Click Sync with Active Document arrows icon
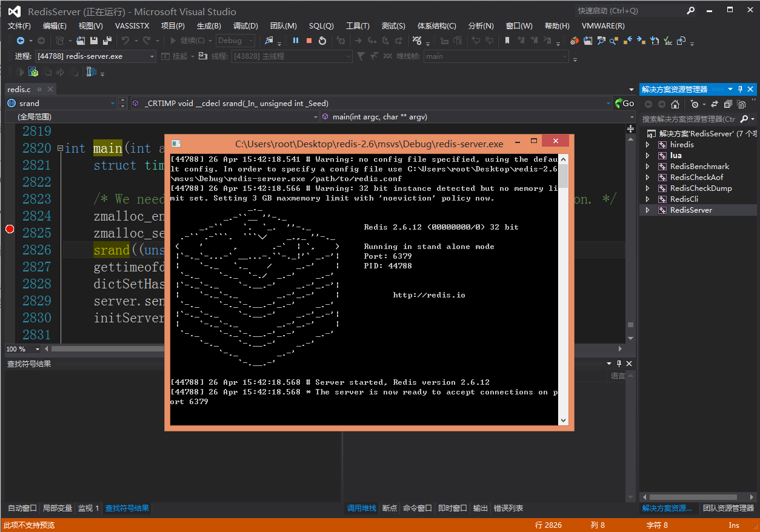760x532 pixels. click(715, 104)
